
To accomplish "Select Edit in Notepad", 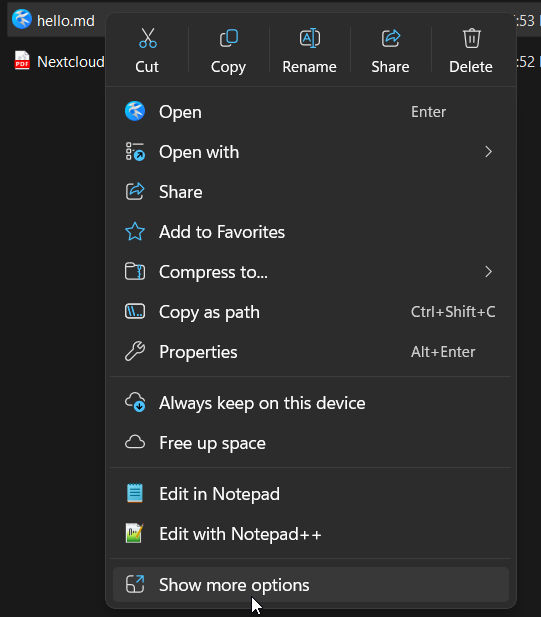I will pos(311,493).
